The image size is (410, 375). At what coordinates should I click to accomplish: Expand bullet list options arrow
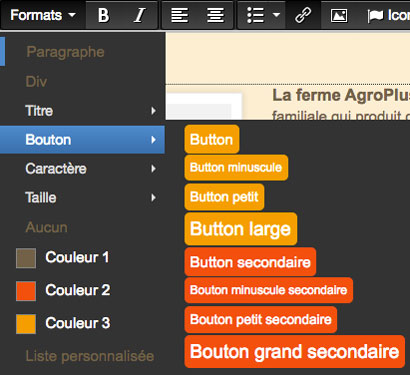pyautogui.click(x=276, y=15)
